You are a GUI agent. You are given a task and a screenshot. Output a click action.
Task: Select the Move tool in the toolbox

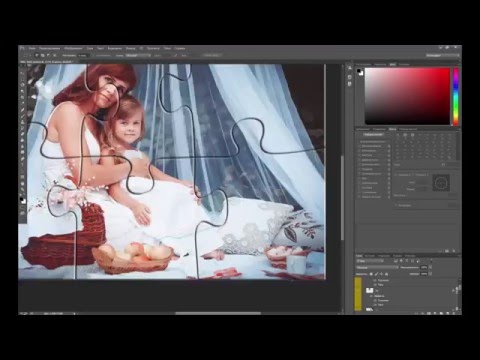click(23, 72)
